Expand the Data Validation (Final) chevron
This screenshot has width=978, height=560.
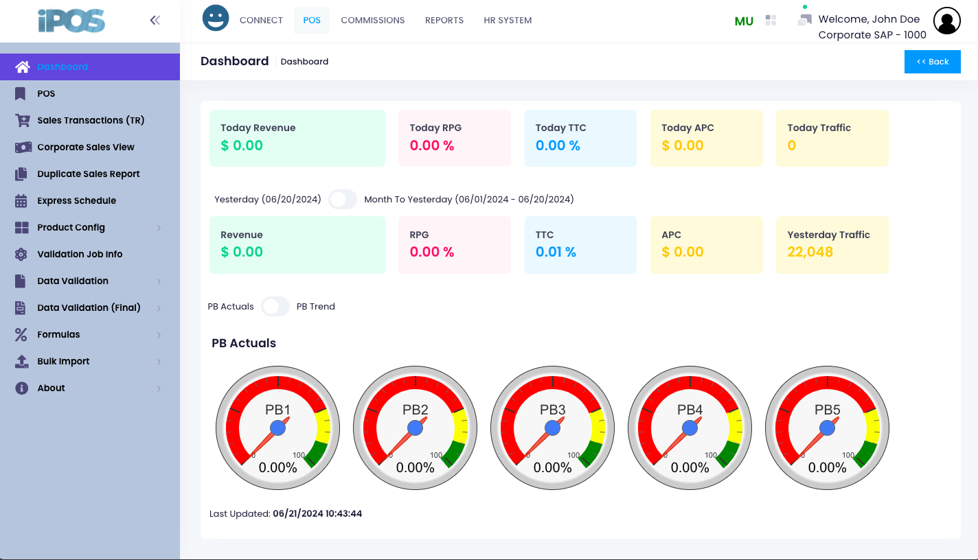pos(159,308)
